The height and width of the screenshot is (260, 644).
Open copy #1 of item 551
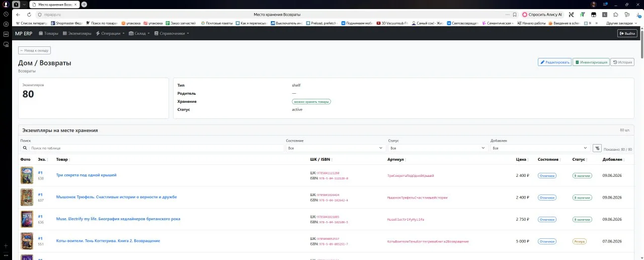(x=40, y=238)
